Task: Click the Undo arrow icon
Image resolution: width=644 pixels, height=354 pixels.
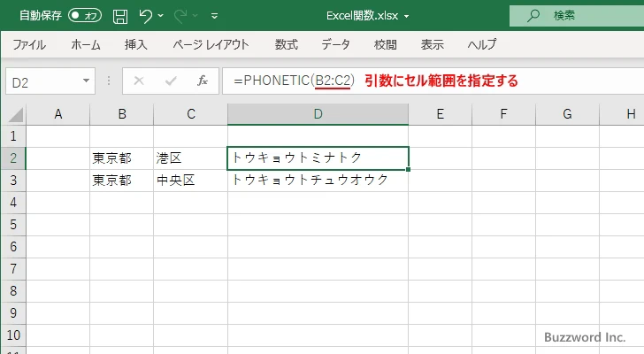Action: tap(145, 16)
